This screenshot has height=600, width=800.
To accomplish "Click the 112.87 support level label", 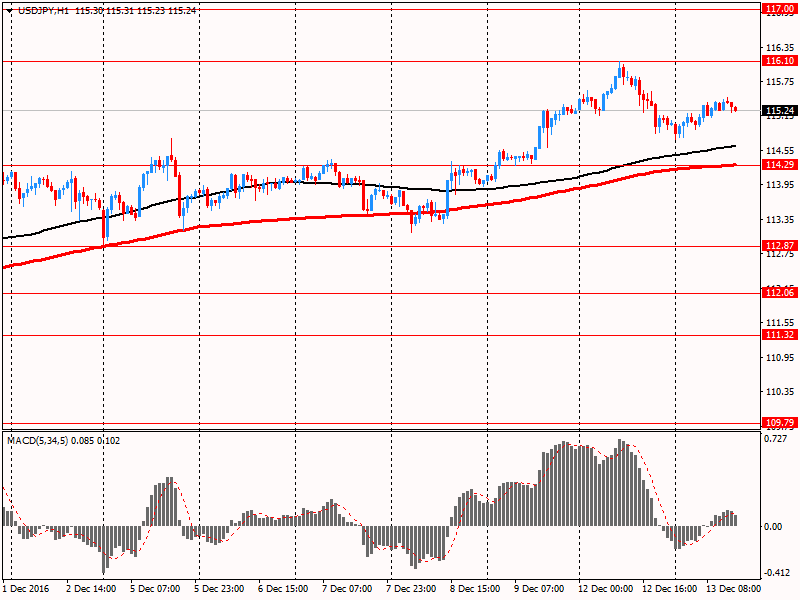I will pyautogui.click(x=778, y=245).
